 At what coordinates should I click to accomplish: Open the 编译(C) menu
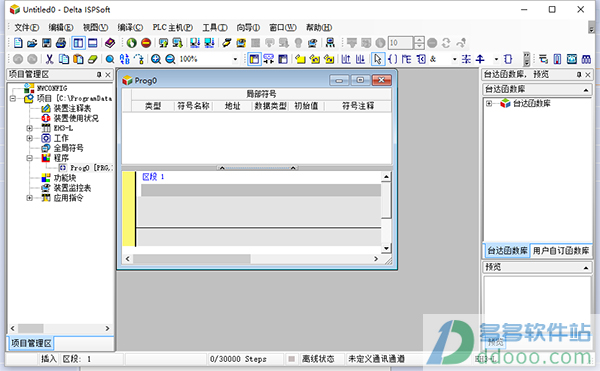pos(130,28)
